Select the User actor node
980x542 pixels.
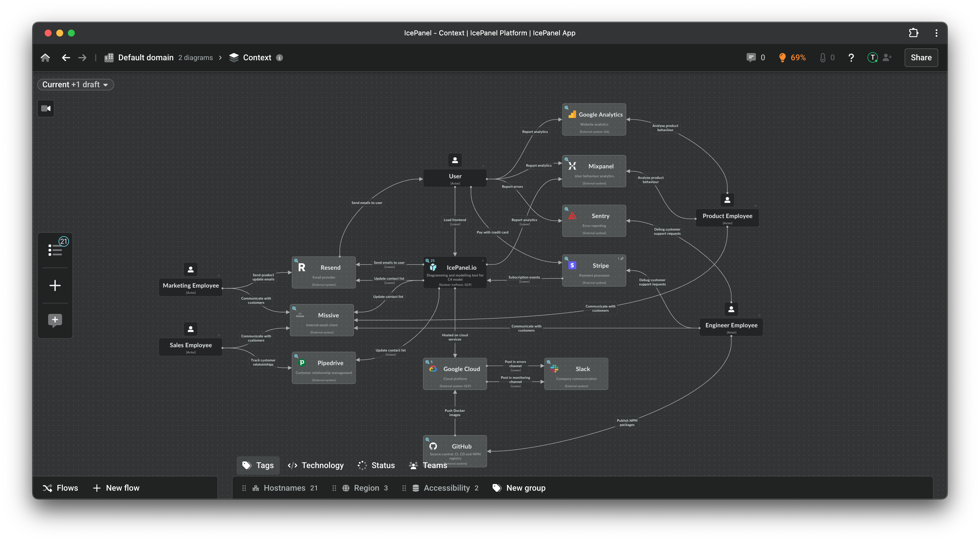coord(455,178)
